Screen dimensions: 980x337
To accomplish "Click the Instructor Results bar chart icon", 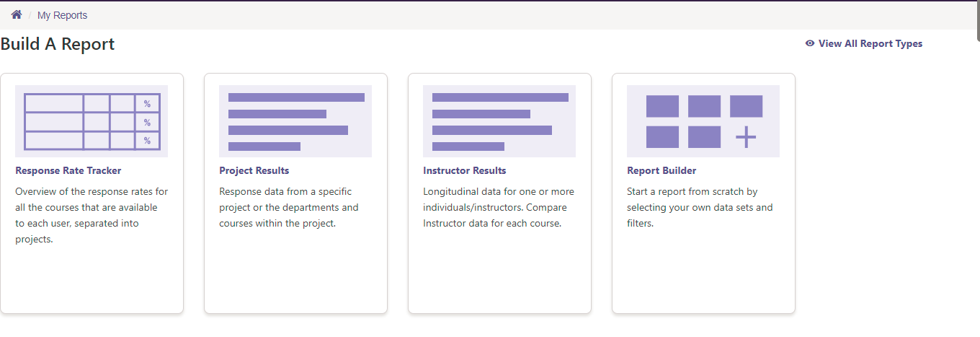I will (499, 121).
